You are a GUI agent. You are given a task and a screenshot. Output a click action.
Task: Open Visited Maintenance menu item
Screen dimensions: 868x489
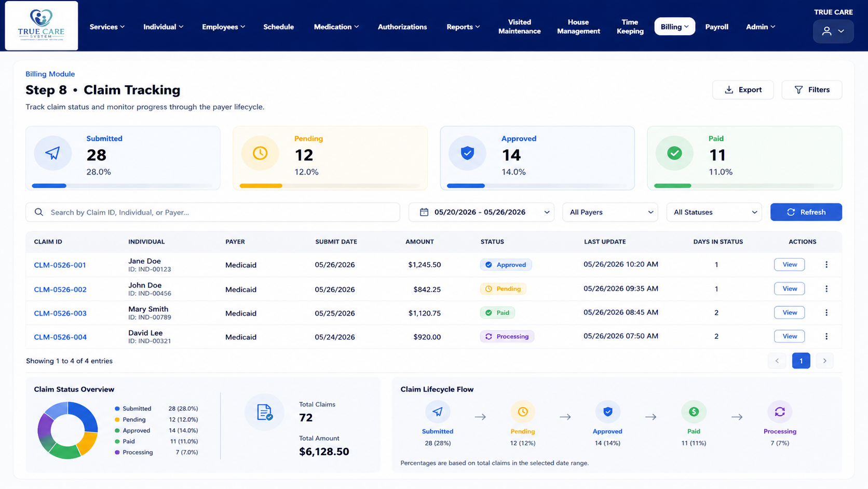pos(519,27)
